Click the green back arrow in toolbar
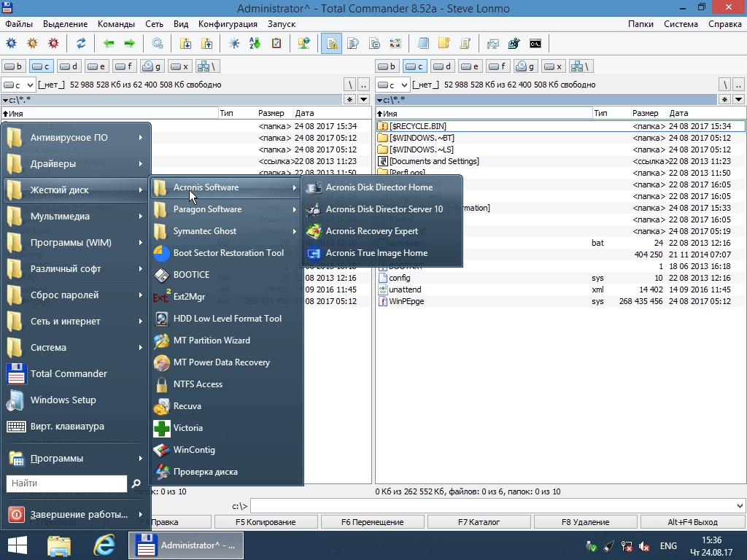 coord(109,44)
